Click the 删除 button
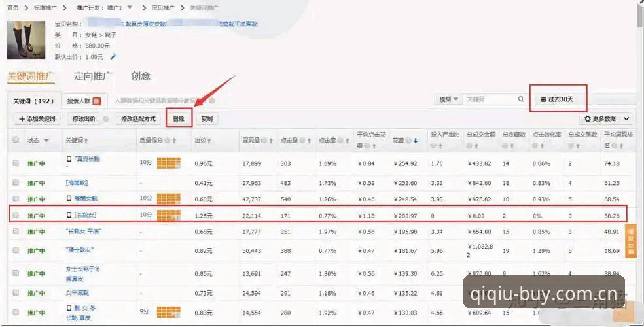Viewport: 644px width, 327px height. [178, 118]
